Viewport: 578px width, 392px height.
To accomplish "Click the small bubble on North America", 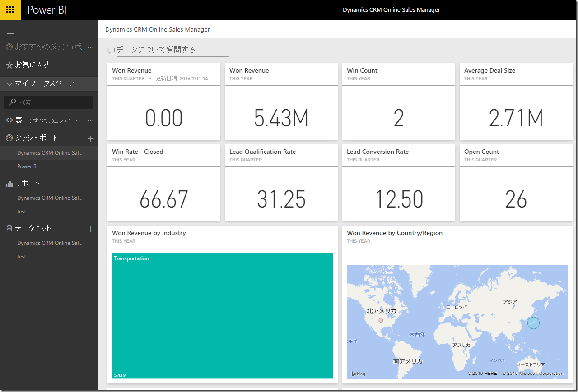I will click(381, 320).
